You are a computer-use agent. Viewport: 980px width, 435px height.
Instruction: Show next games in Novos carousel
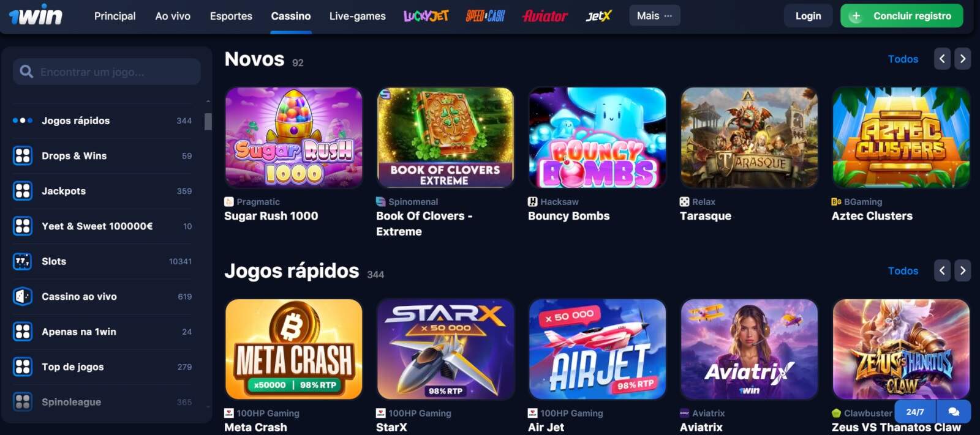tap(963, 59)
